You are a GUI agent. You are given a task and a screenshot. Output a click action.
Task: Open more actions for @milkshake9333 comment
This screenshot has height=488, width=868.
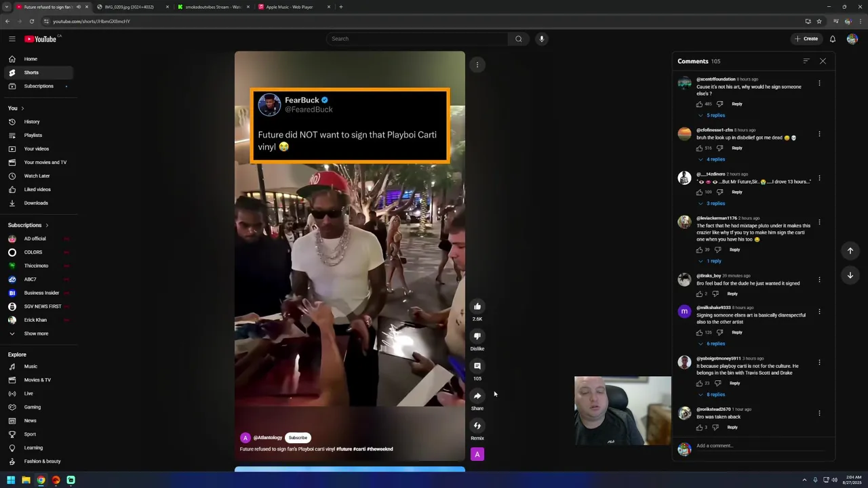[819, 312]
